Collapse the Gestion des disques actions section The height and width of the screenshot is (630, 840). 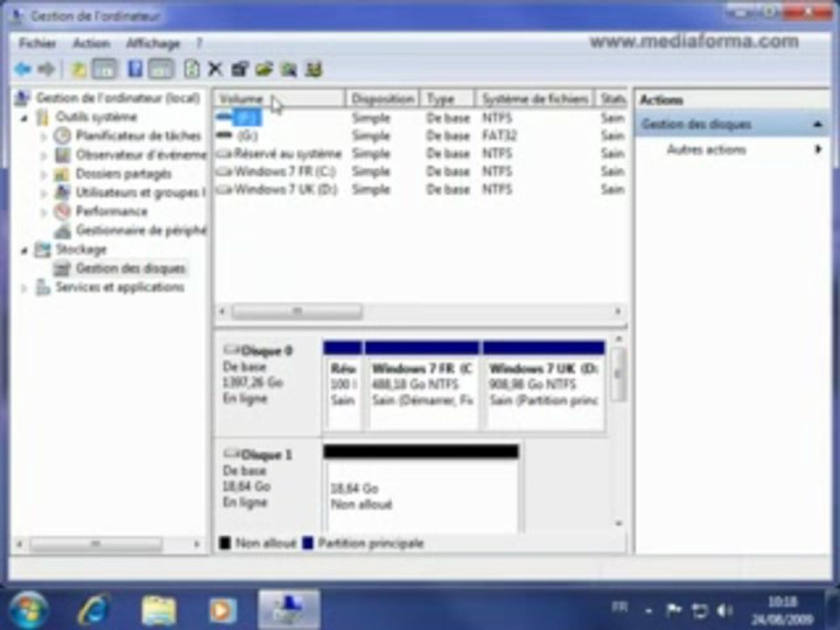(x=817, y=124)
